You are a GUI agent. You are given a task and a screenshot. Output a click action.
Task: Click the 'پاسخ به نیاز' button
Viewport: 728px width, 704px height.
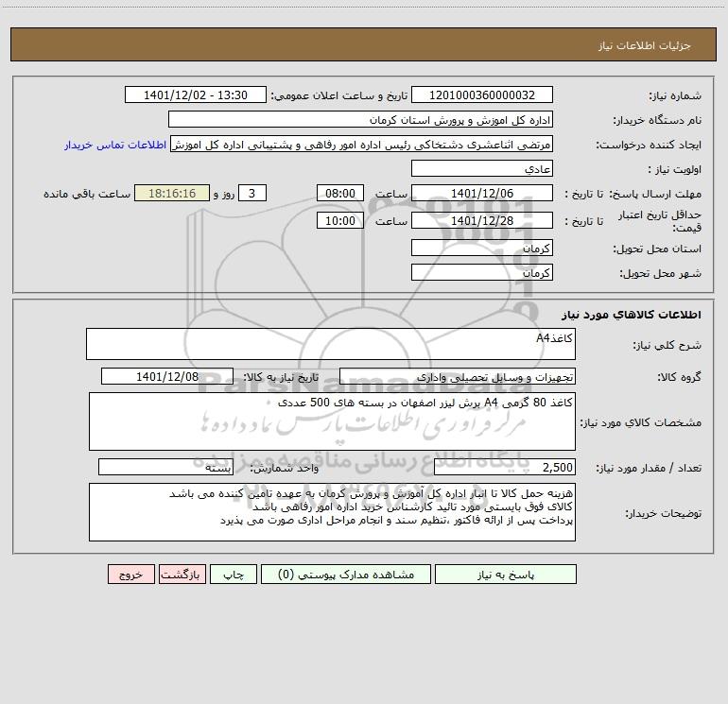[506, 575]
